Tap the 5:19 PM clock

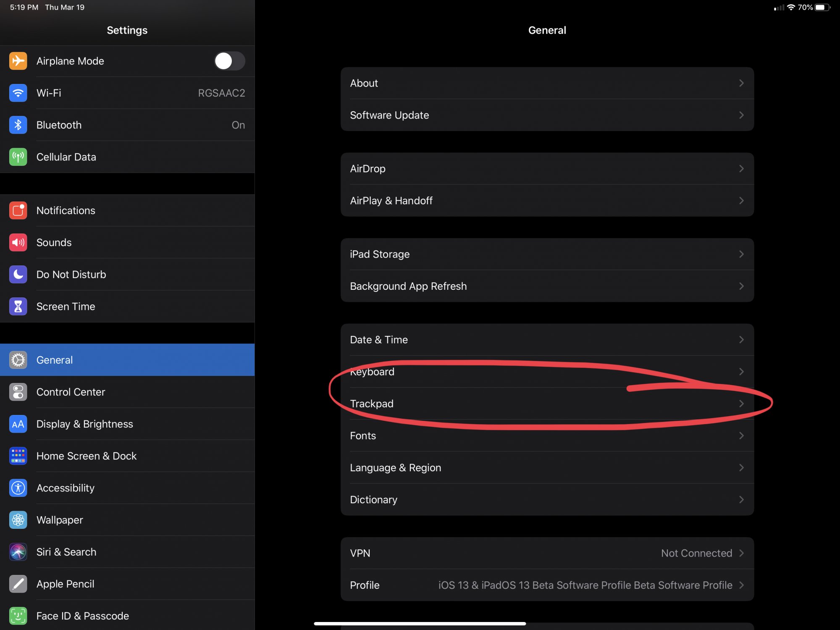[24, 7]
